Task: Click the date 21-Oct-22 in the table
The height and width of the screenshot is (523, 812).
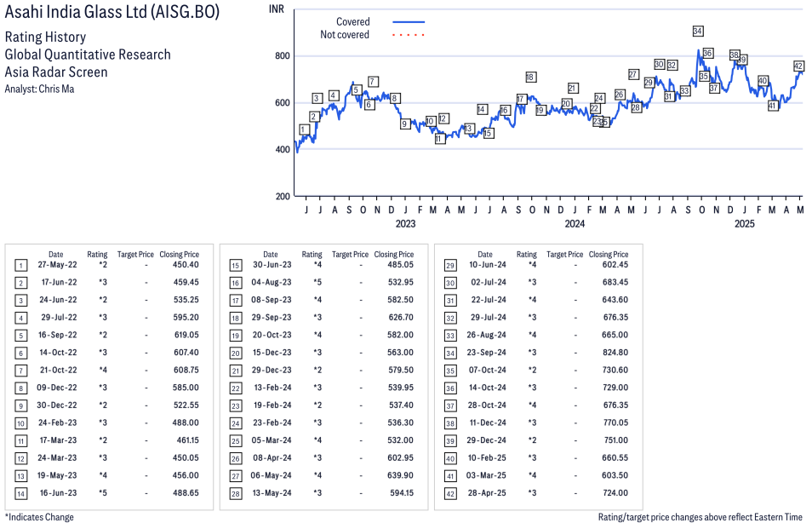Action: (59, 370)
